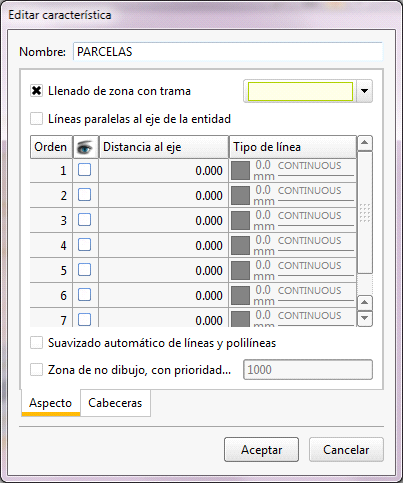403x483 pixels.
Task: Expand the fill pattern color dropdown arrow
Action: 364,91
